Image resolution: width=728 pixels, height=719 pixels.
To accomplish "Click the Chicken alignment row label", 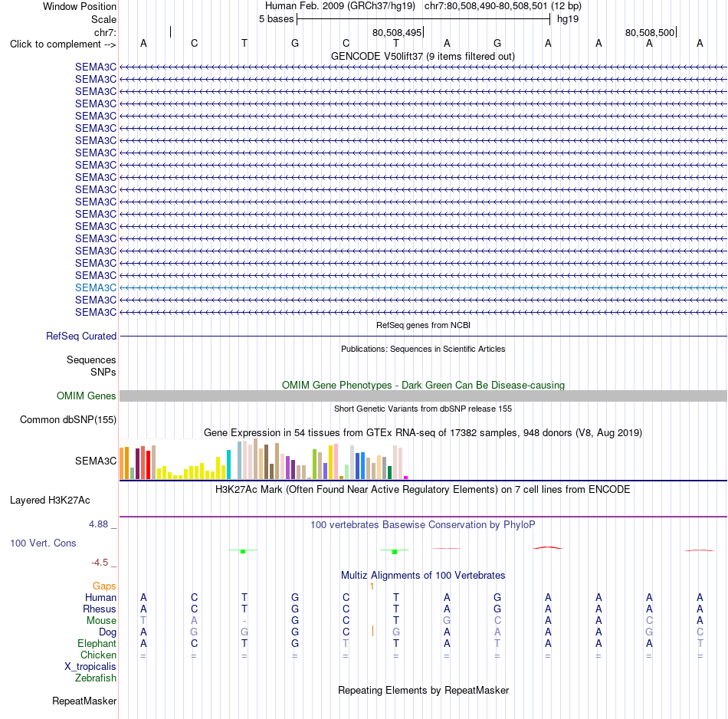I will 98,655.
